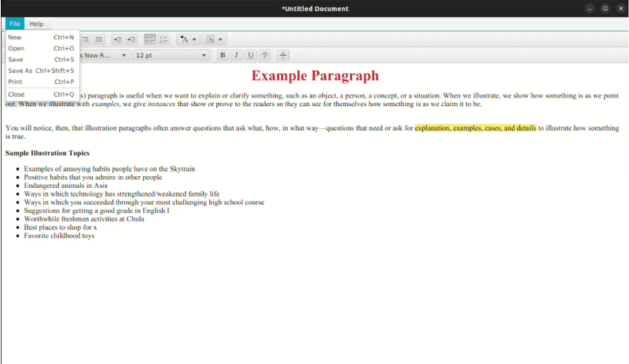This screenshot has height=364, width=629.
Task: Click Close in the File menu
Action: click(16, 94)
